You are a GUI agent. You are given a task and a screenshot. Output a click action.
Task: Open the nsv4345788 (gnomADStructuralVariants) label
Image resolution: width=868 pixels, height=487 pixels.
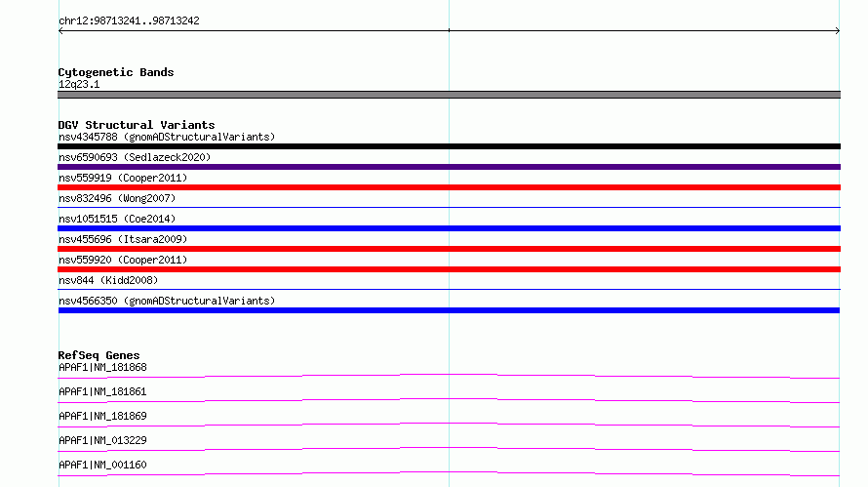point(167,137)
